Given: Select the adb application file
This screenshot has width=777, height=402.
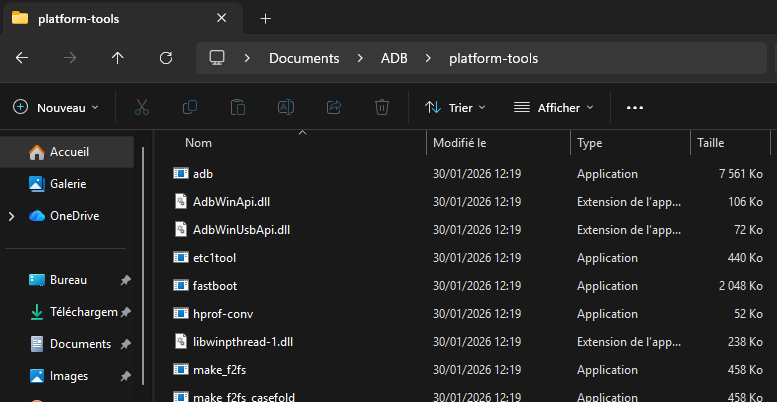Looking at the screenshot, I should pos(468,174).
